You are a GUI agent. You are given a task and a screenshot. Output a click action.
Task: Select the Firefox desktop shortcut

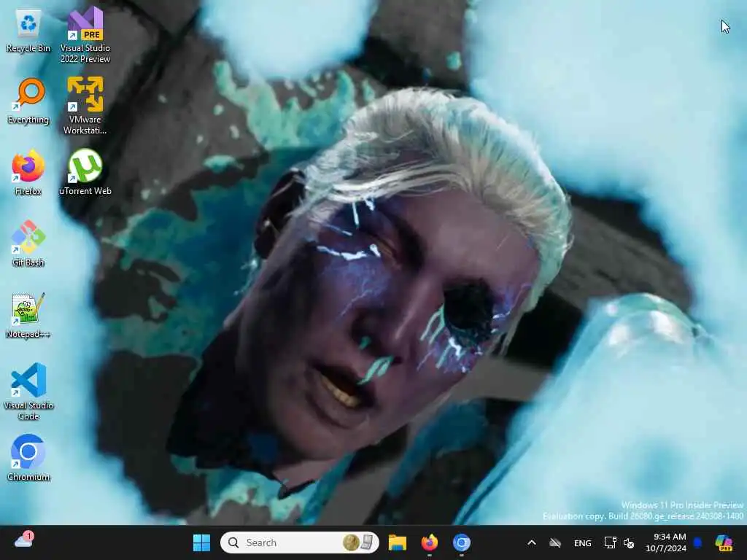click(28, 172)
